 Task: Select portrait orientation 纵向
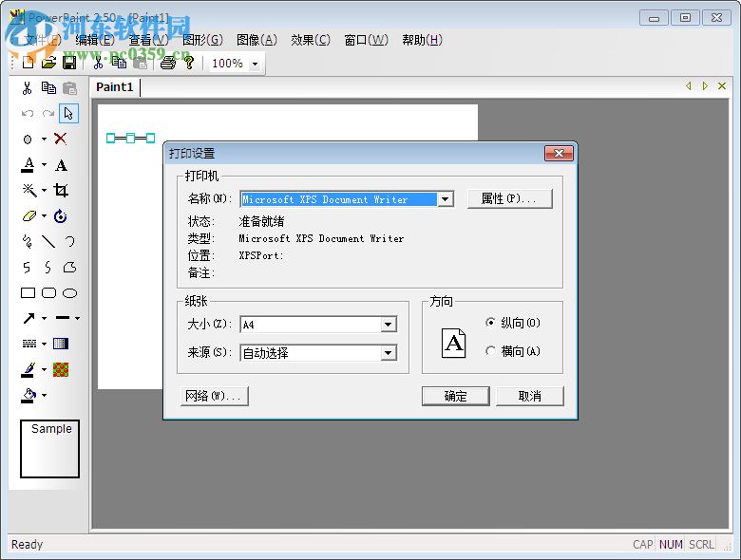coord(512,323)
